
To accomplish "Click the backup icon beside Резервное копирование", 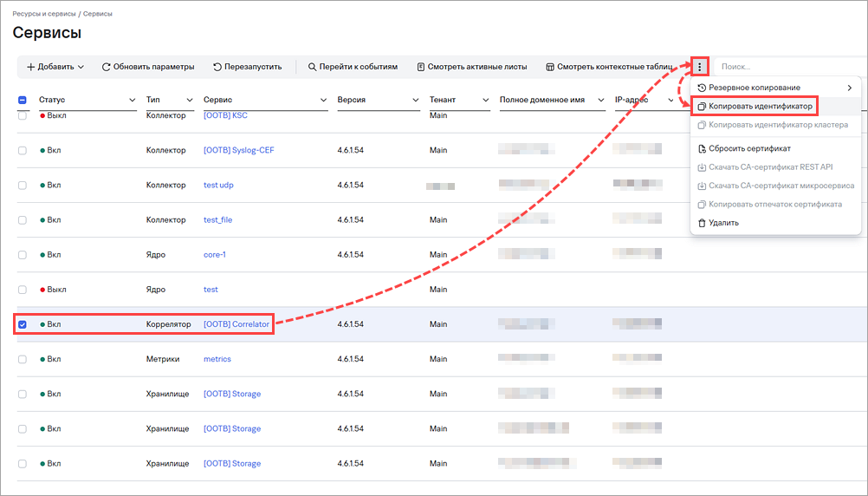I will pyautogui.click(x=702, y=88).
